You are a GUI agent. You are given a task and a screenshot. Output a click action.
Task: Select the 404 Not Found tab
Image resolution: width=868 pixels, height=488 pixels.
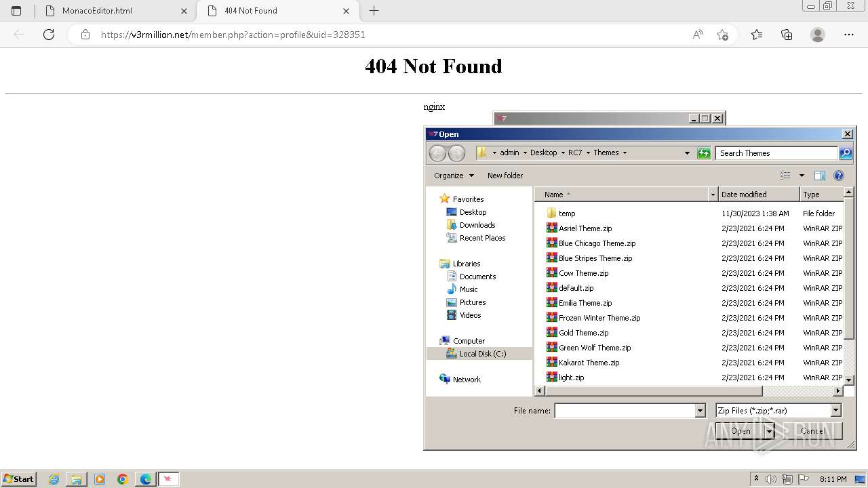277,11
